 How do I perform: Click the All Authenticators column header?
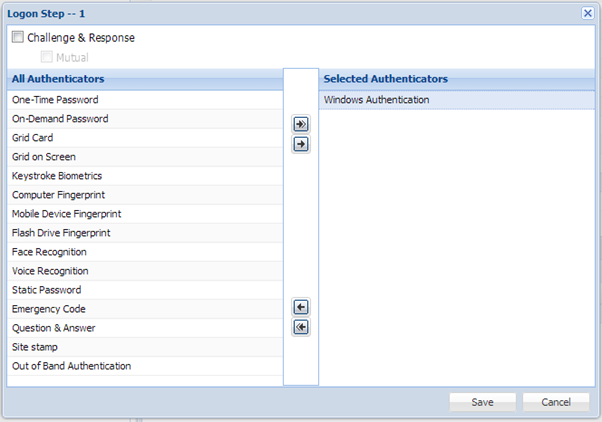pyautogui.click(x=58, y=78)
